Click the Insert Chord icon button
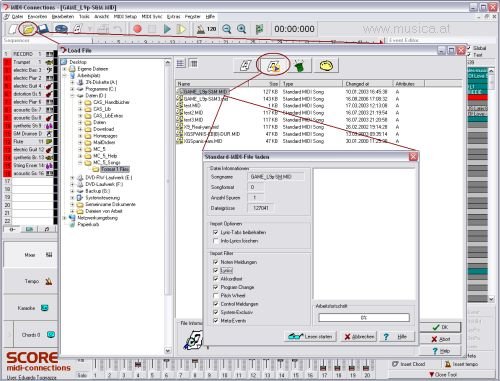 (409, 364)
